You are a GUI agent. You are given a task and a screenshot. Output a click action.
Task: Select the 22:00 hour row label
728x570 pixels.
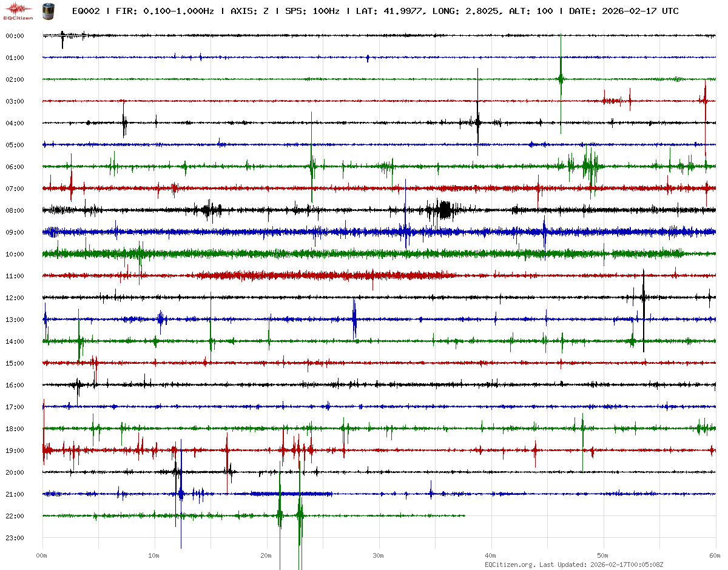(15, 516)
